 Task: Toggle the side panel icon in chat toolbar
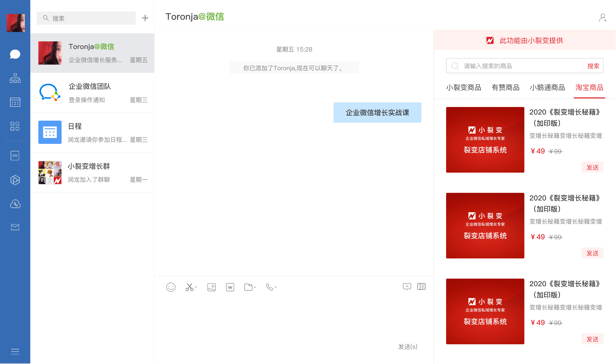pyautogui.click(x=421, y=287)
